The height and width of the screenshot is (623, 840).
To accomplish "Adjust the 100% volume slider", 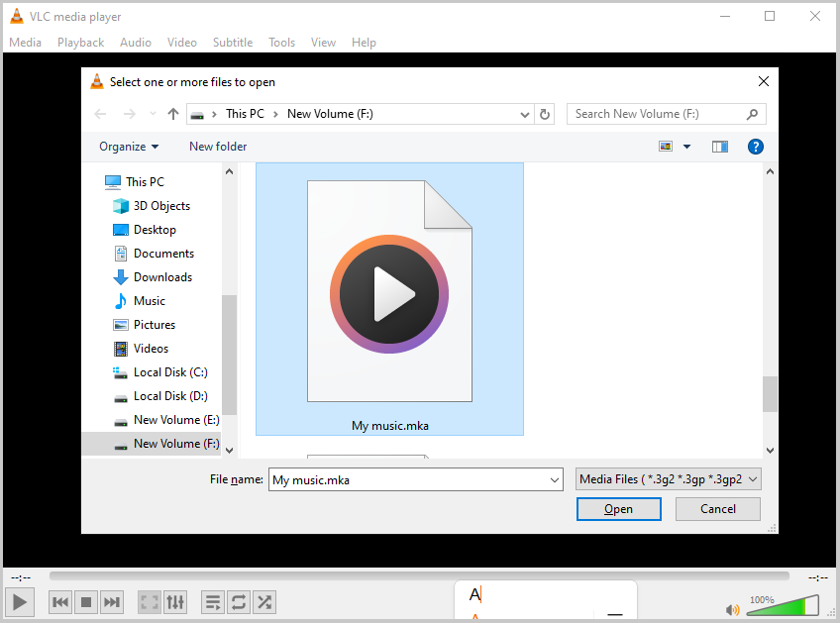I will coord(784,605).
